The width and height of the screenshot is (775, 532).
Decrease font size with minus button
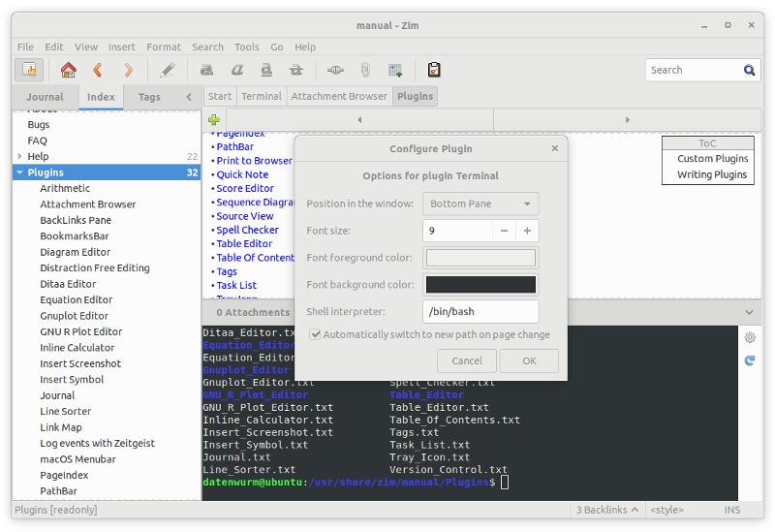tap(504, 231)
